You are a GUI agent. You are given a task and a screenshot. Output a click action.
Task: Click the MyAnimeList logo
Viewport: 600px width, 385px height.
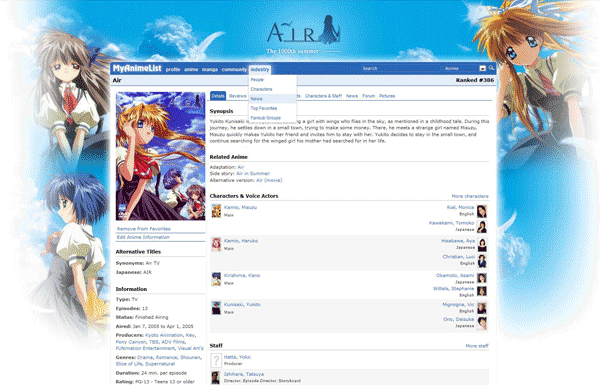point(137,69)
